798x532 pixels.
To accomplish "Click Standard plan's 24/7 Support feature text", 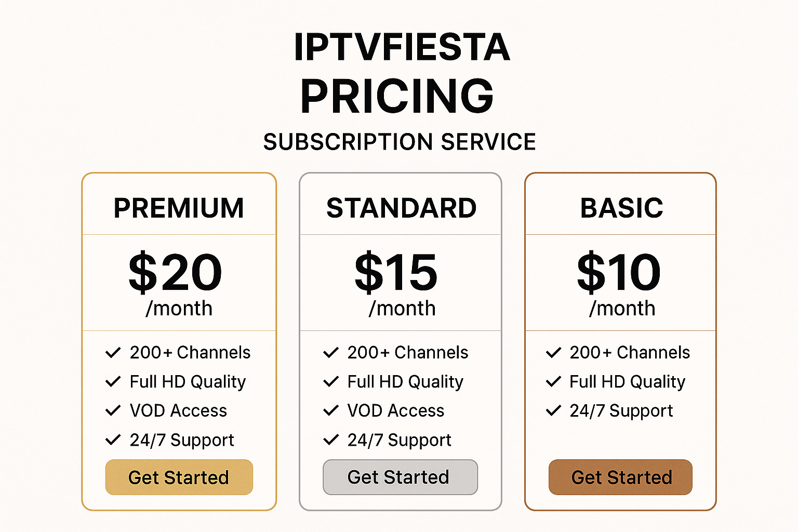I will point(399,441).
